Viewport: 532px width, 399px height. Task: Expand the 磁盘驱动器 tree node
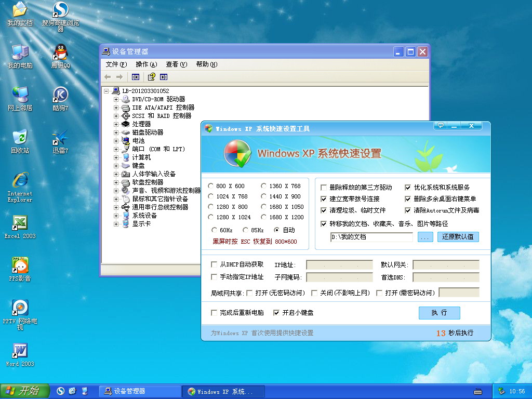[x=116, y=132]
